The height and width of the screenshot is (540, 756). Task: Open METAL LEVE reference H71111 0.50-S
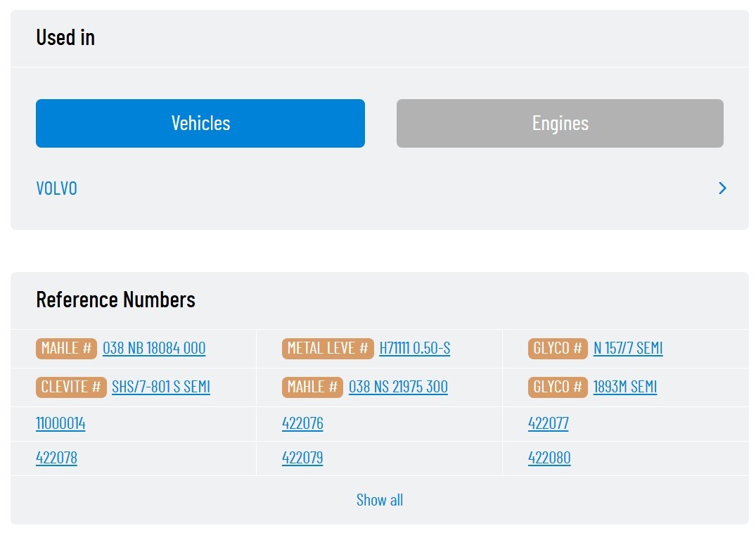pos(414,348)
